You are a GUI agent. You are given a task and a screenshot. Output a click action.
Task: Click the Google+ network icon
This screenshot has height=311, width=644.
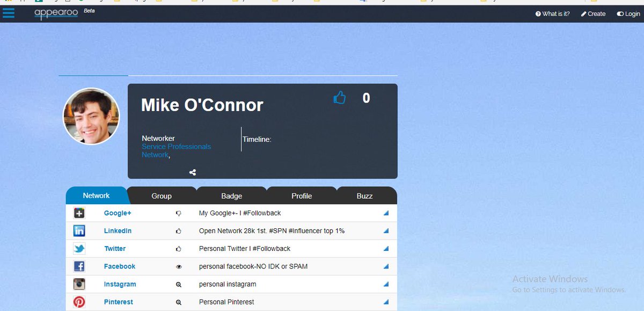pyautogui.click(x=79, y=213)
